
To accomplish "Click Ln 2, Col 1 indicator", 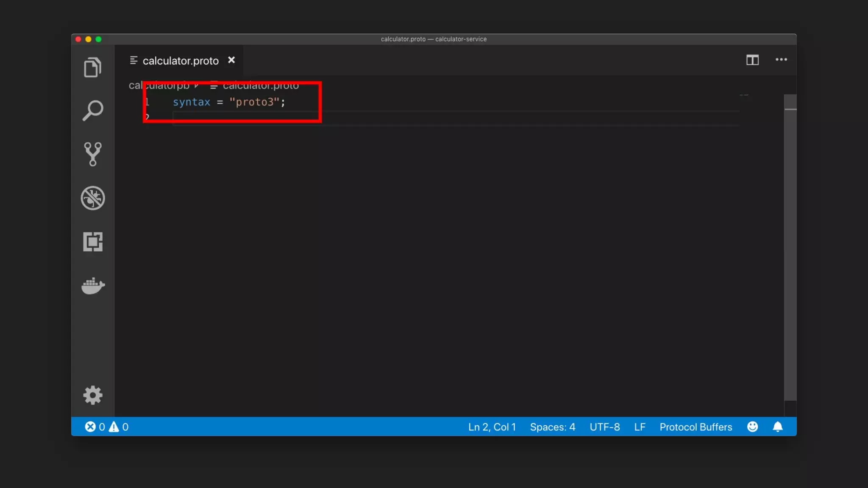I will pyautogui.click(x=492, y=427).
